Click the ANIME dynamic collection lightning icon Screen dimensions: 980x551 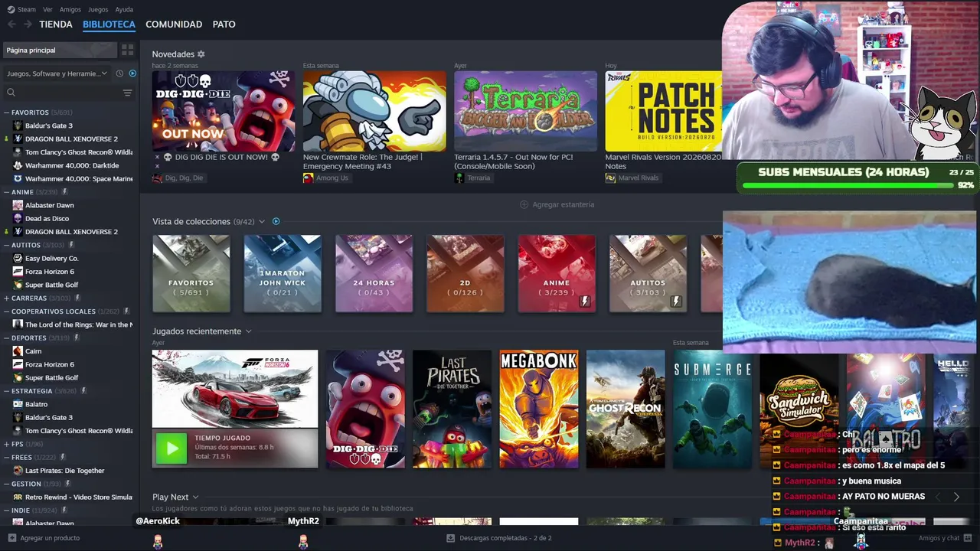pos(64,192)
